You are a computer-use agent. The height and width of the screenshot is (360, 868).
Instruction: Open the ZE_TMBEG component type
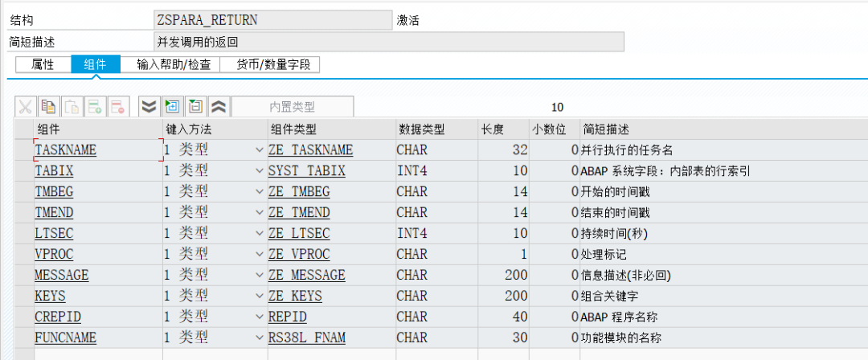(299, 191)
